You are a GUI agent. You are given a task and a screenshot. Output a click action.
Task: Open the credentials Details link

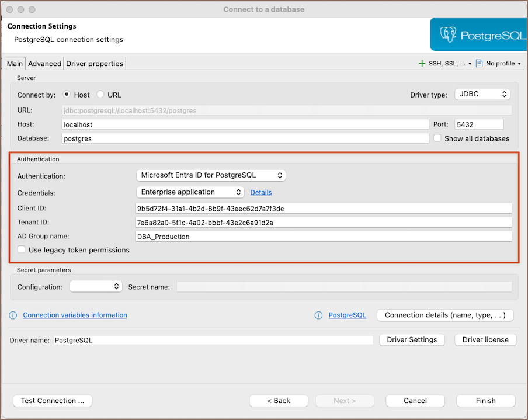tap(261, 192)
